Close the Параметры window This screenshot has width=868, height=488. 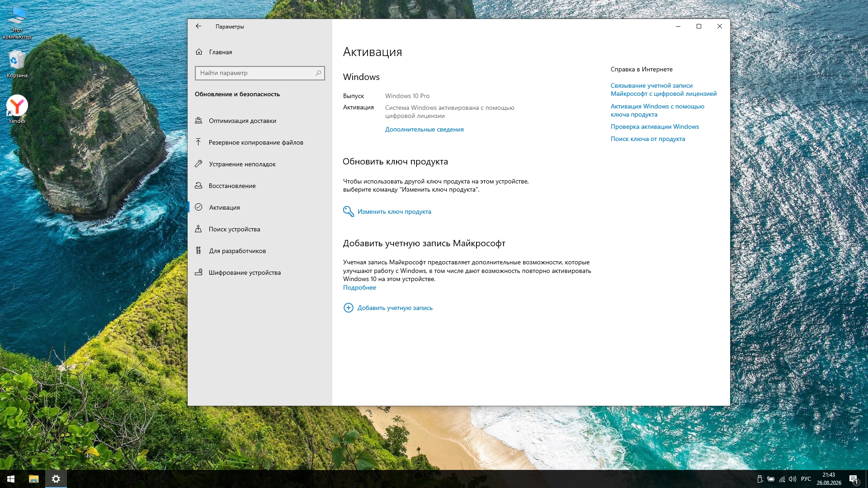(720, 26)
